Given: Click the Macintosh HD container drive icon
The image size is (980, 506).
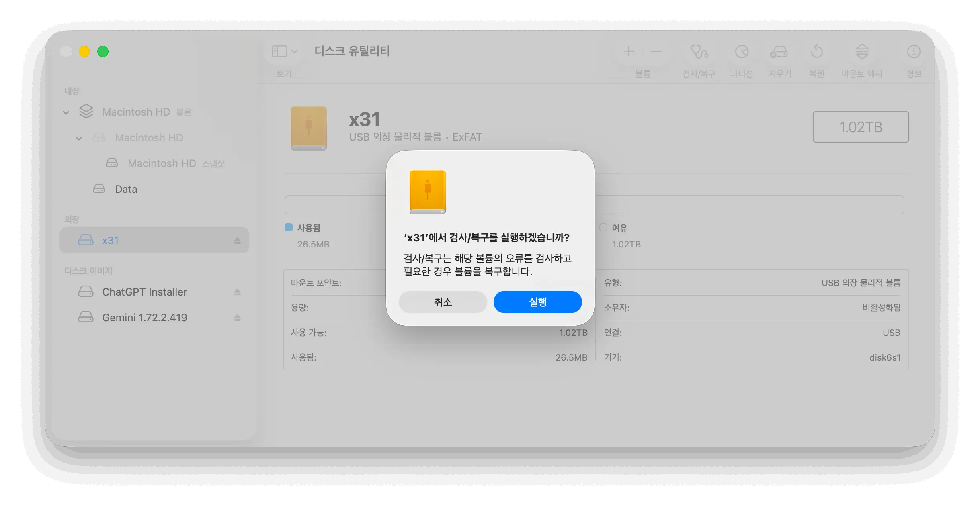Looking at the screenshot, I should 99,137.
